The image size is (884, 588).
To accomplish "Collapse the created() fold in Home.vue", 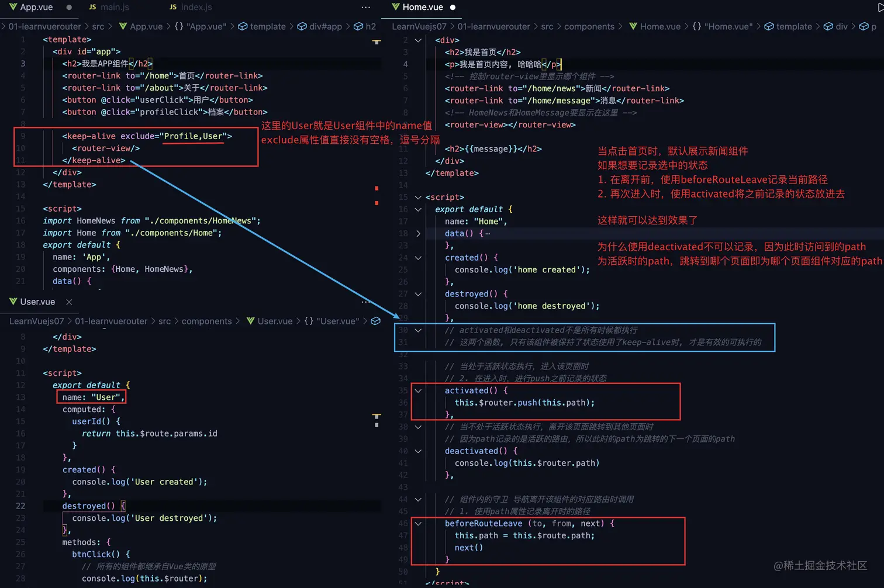I will tap(418, 258).
